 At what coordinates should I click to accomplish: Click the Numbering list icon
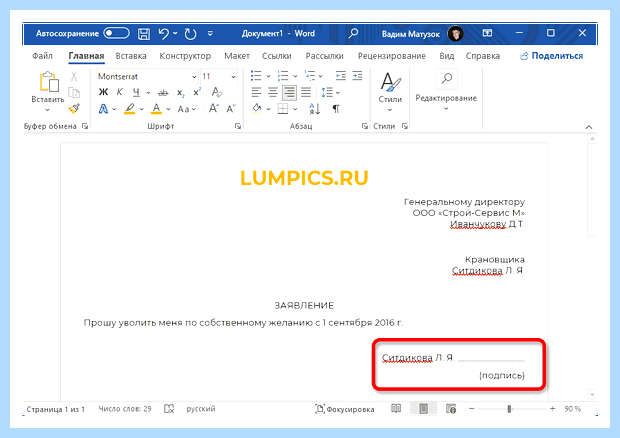pos(283,76)
